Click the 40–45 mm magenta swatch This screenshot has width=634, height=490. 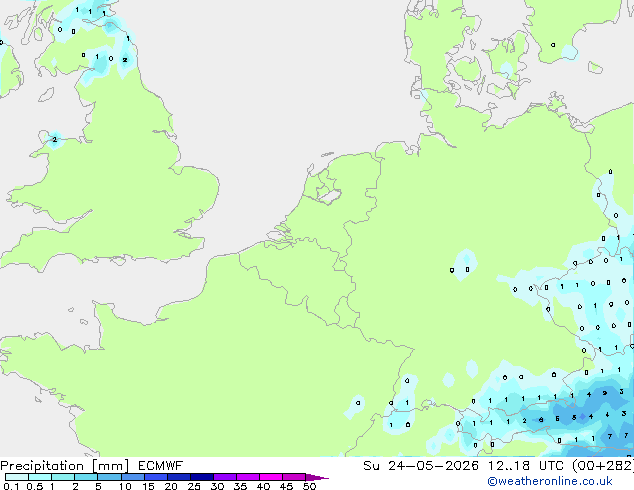point(271,477)
